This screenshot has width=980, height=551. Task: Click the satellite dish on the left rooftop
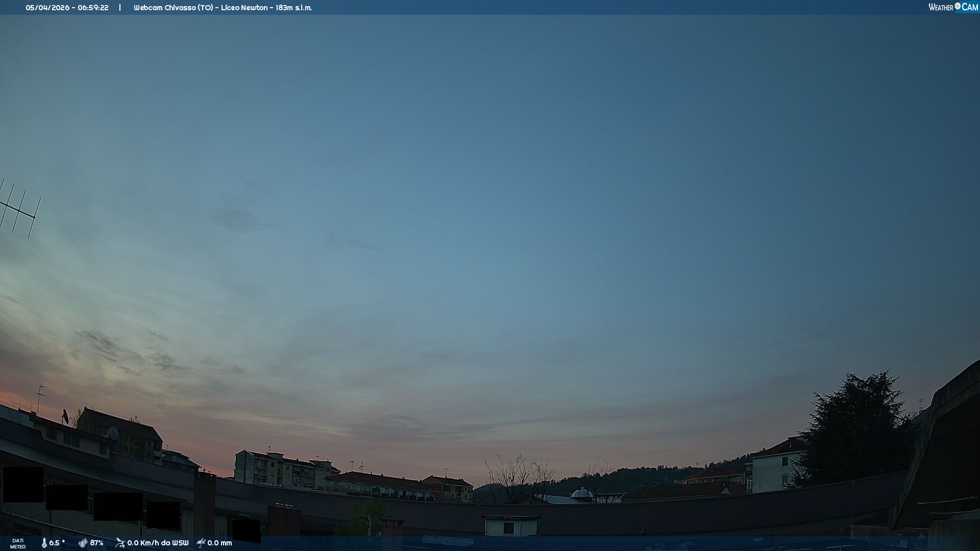point(65,416)
